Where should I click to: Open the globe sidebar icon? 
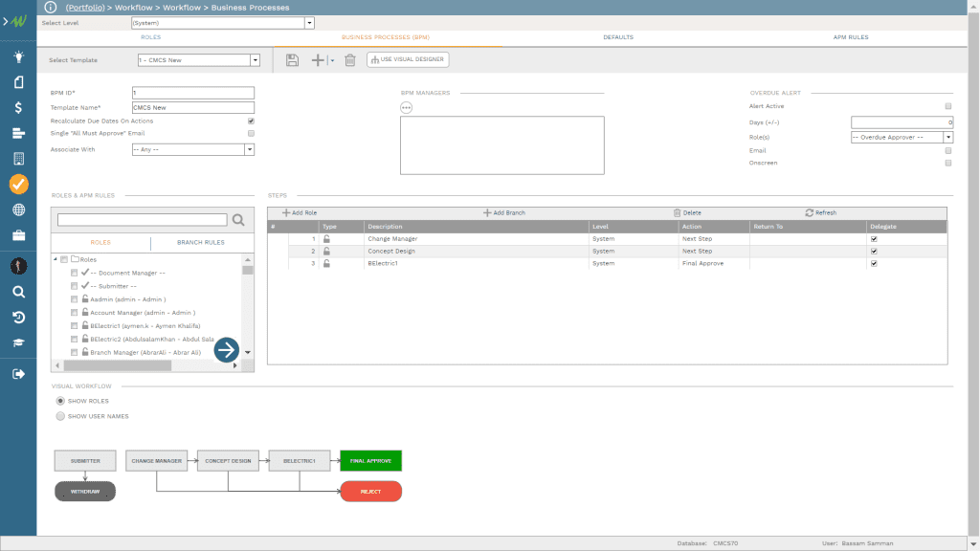coord(19,209)
